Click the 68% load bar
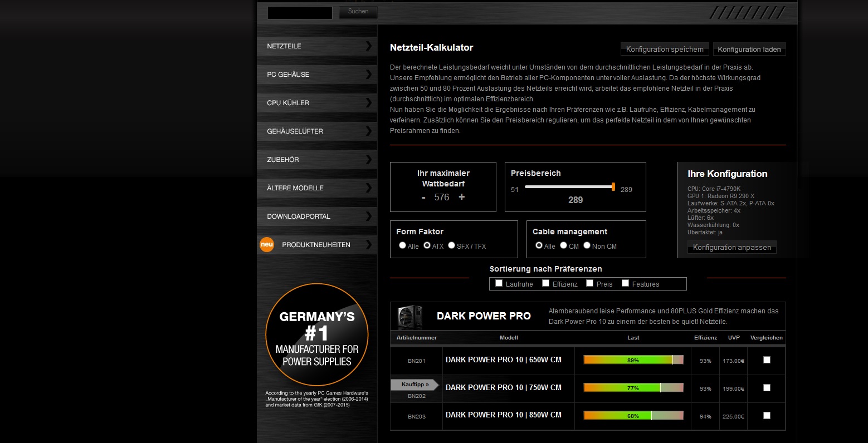Screen dimensions: 868x443 pos(633,416)
